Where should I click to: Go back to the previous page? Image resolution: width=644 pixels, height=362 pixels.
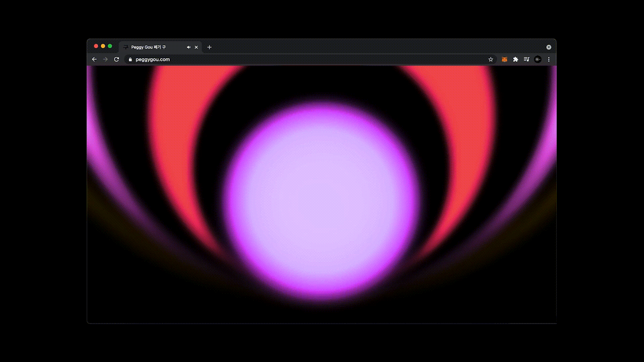[94, 59]
